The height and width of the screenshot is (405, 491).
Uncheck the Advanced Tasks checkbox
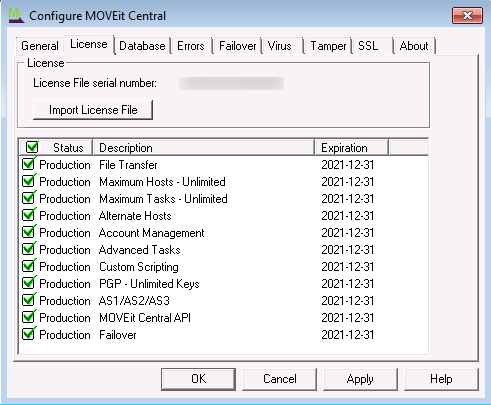(x=28, y=249)
